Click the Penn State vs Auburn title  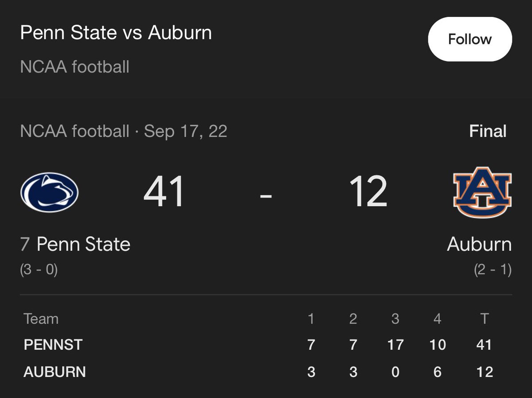click(116, 33)
